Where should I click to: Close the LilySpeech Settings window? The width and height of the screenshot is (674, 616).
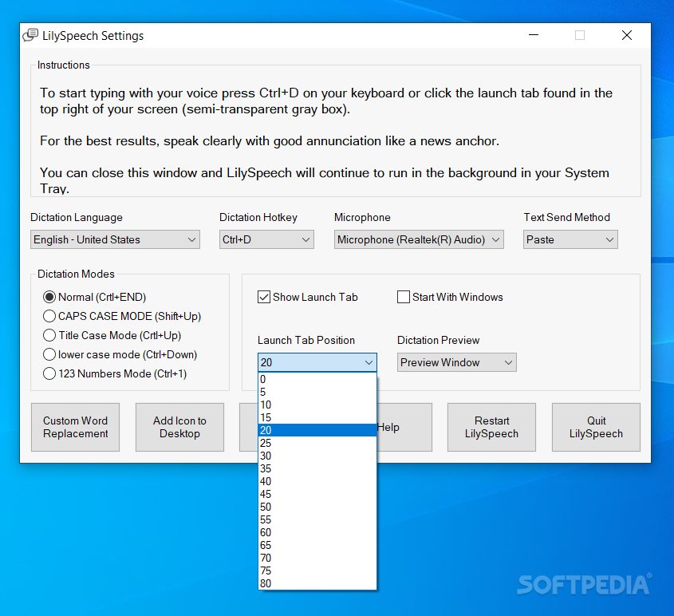627,35
